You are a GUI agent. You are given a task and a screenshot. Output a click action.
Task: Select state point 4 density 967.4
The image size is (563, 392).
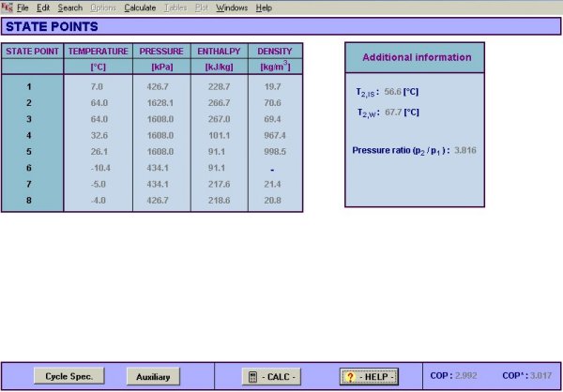(x=275, y=135)
